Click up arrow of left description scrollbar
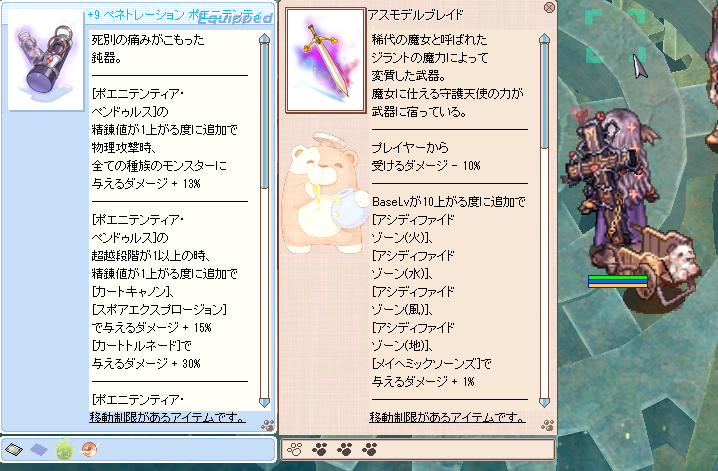The image size is (718, 471). tap(264, 38)
